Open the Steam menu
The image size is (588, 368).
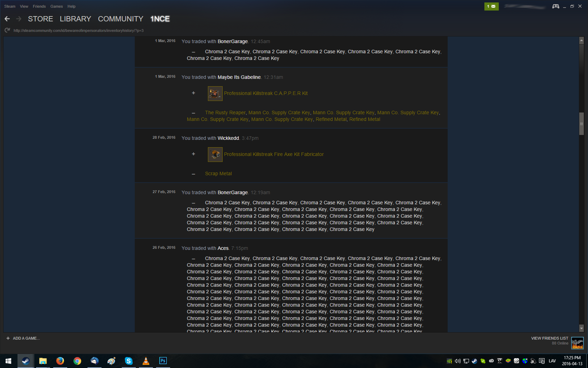click(10, 6)
